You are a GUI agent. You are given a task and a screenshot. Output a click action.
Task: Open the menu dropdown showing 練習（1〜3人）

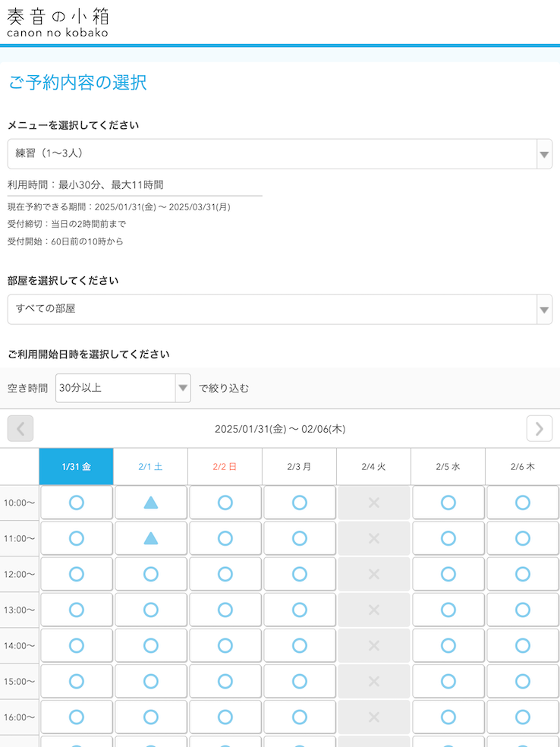coord(279,154)
